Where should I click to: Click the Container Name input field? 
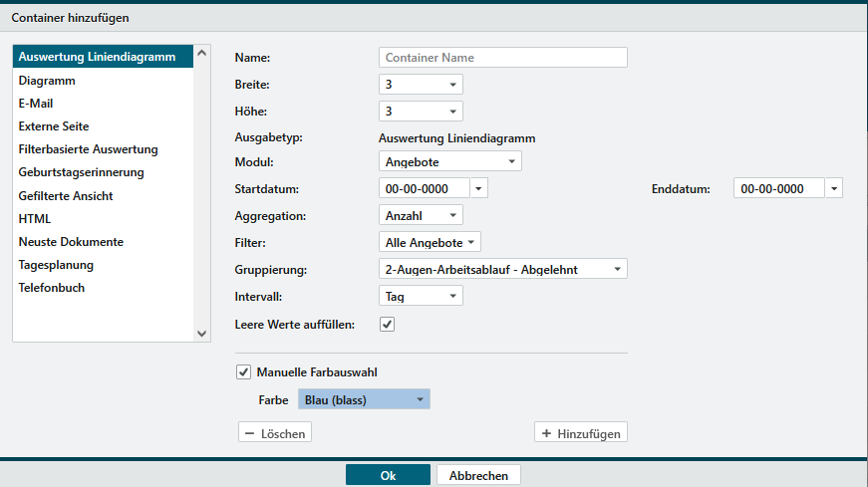[x=503, y=58]
